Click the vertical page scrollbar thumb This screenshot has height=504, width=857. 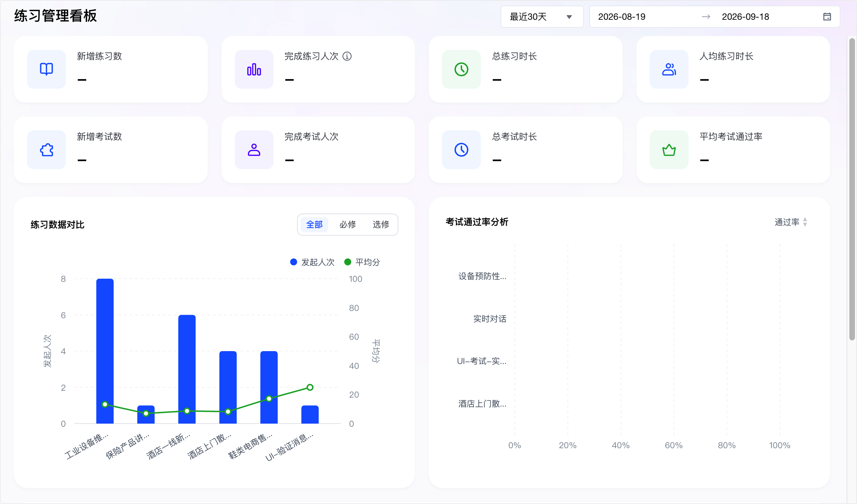click(852, 189)
